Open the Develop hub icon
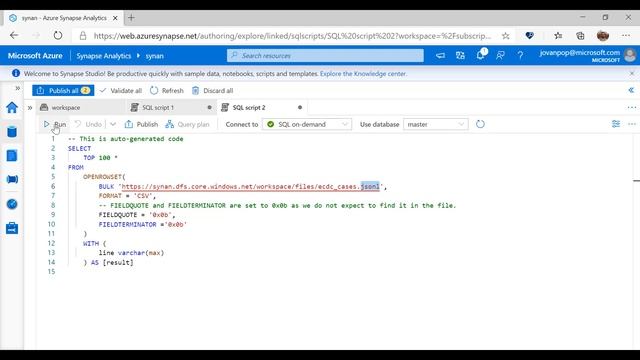 [x=12, y=156]
